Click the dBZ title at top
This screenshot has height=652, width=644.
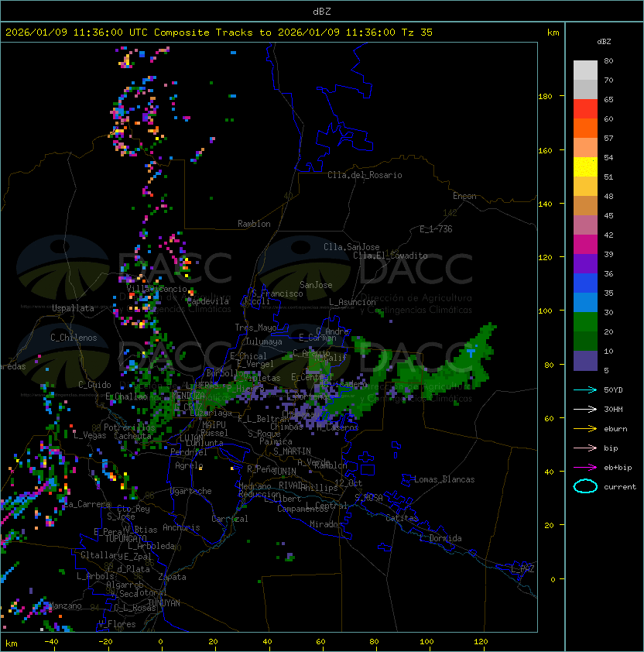322,11
